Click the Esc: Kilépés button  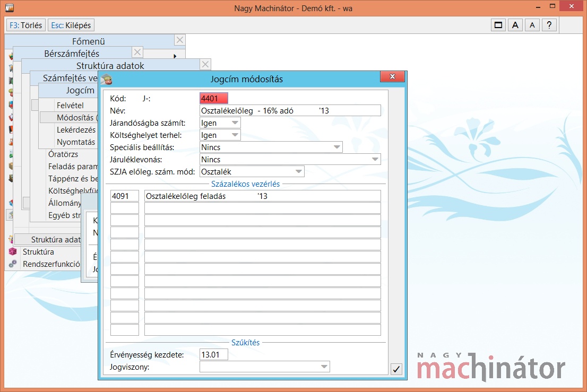click(71, 25)
